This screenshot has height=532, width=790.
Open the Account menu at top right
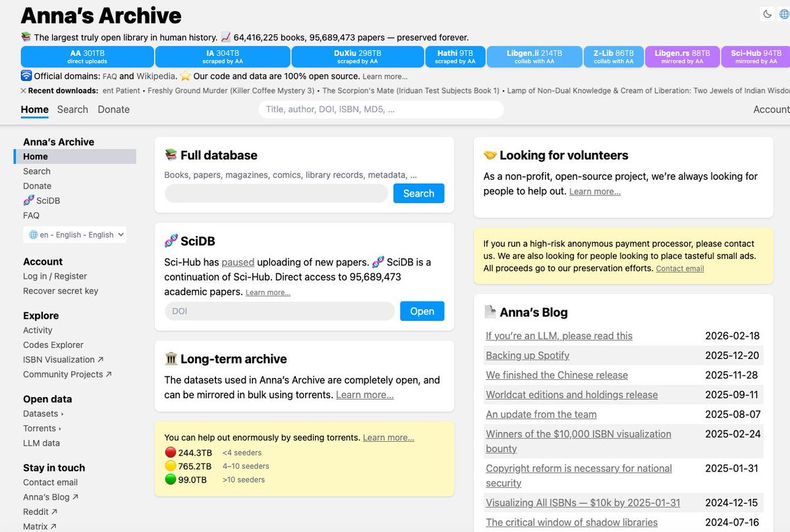pos(772,110)
